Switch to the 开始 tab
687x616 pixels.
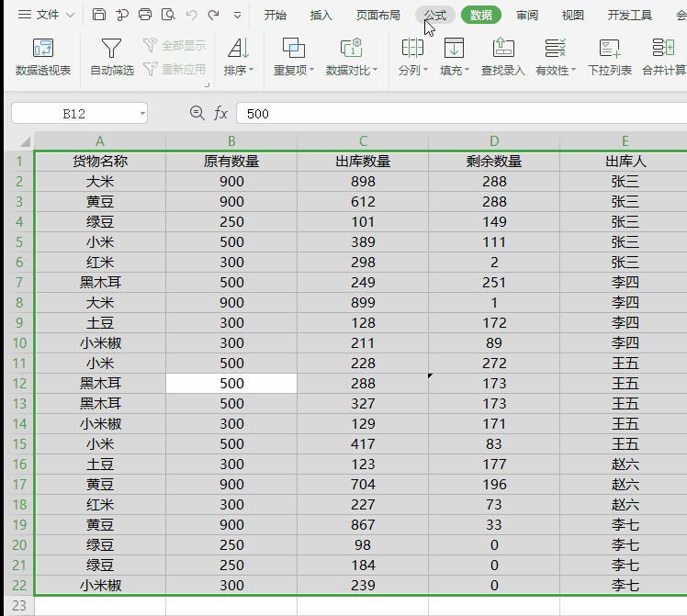pyautogui.click(x=276, y=16)
